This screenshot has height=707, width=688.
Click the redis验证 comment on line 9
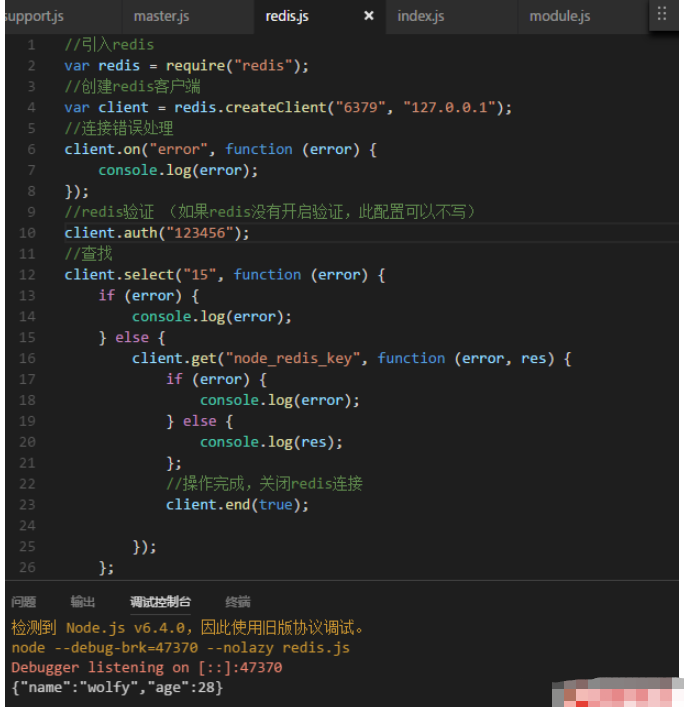click(270, 212)
